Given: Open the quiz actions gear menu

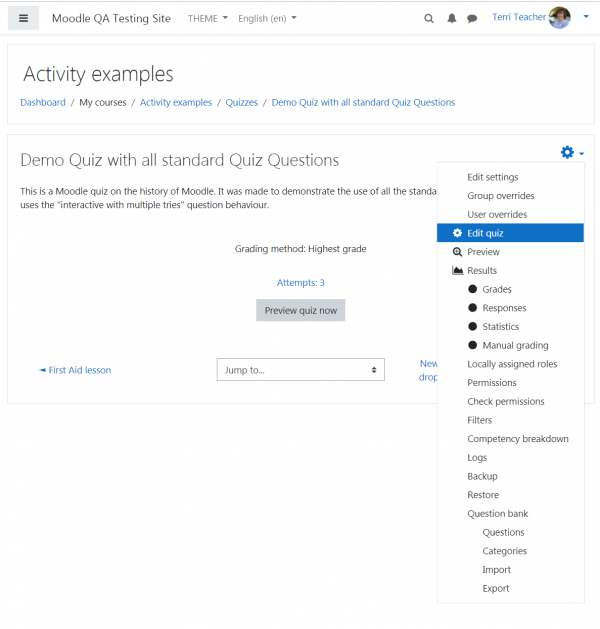Looking at the screenshot, I should click(572, 152).
